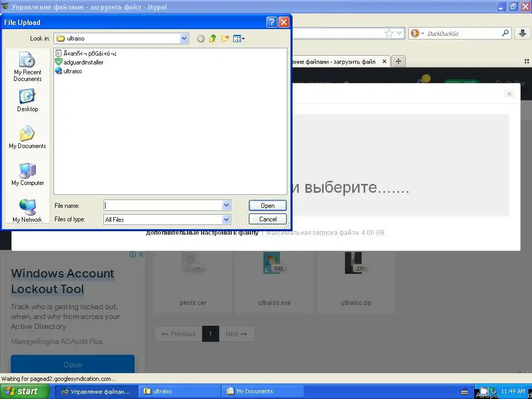Select the adguardinstaller file
The width and height of the screenshot is (532, 399).
(x=79, y=62)
